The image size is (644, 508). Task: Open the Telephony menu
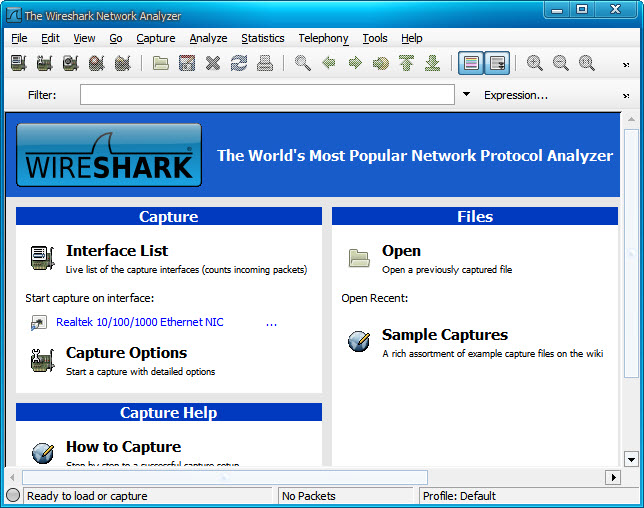[323, 38]
